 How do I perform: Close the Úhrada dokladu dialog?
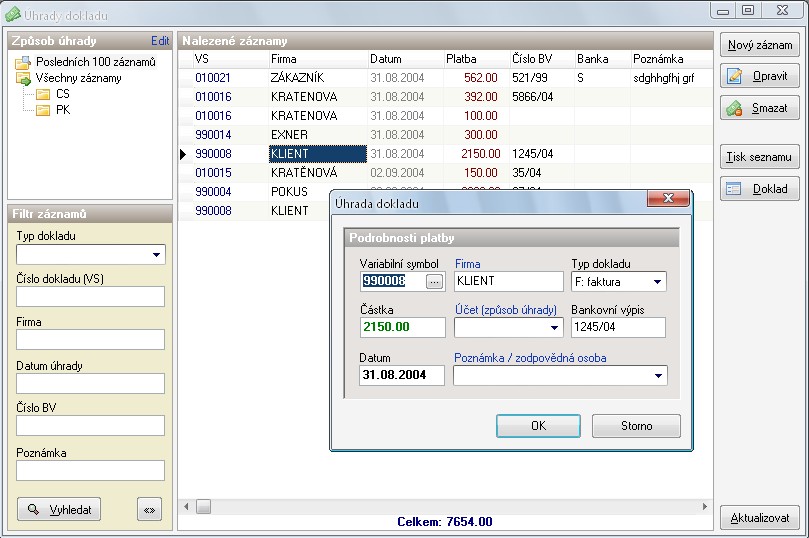coord(668,198)
